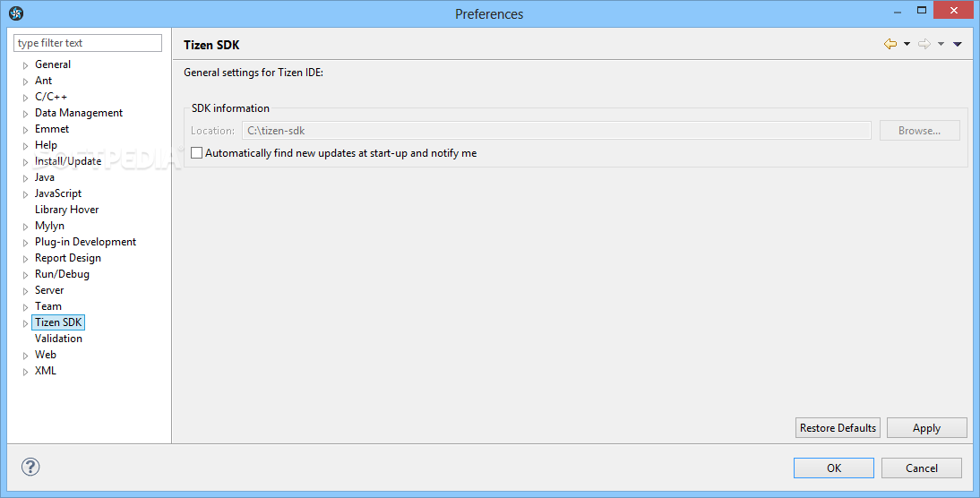Dismiss the dialog with Cancel

pos(921,468)
